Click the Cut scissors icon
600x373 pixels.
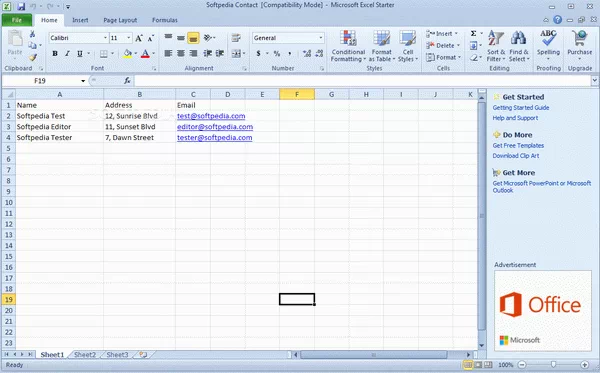pyautogui.click(x=33, y=34)
